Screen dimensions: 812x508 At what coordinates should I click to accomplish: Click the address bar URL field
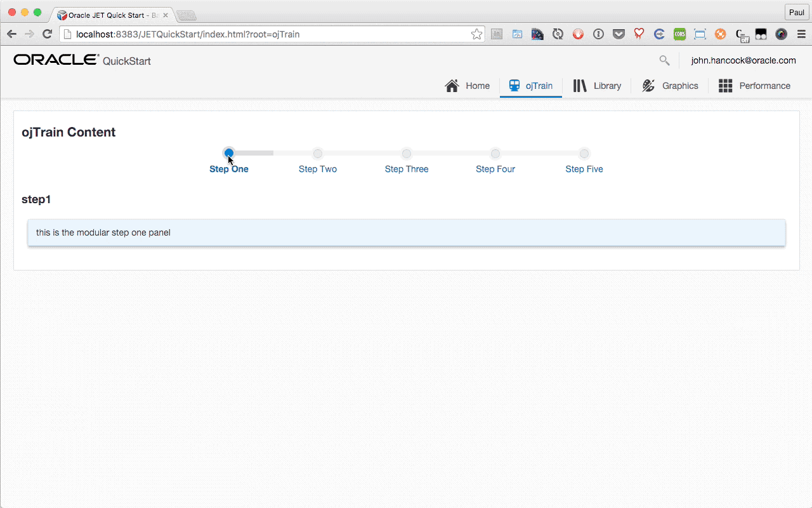pyautogui.click(x=273, y=34)
